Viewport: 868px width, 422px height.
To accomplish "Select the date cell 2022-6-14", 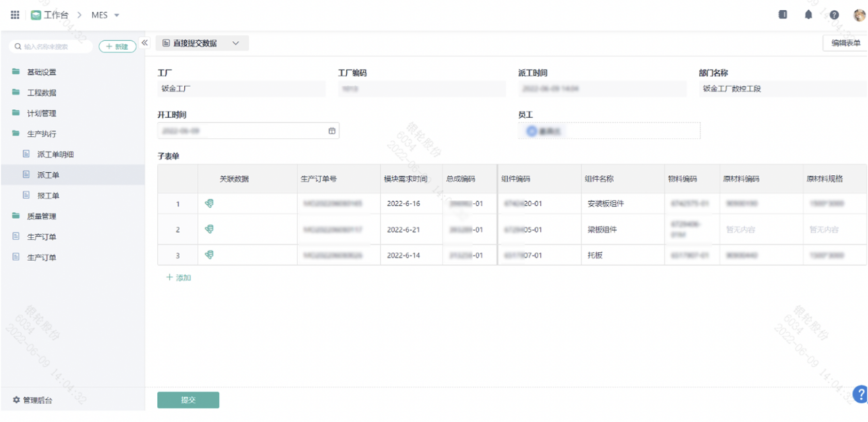I will (411, 255).
